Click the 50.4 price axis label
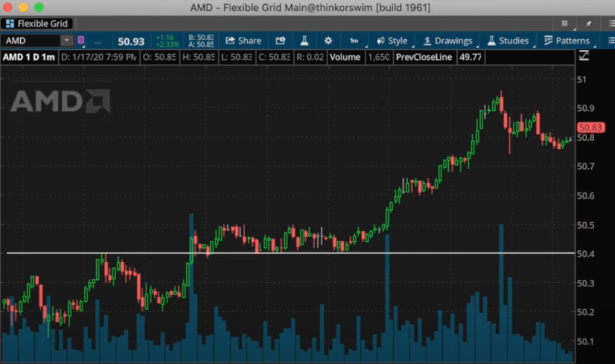The width and height of the screenshot is (615, 364). (x=585, y=254)
